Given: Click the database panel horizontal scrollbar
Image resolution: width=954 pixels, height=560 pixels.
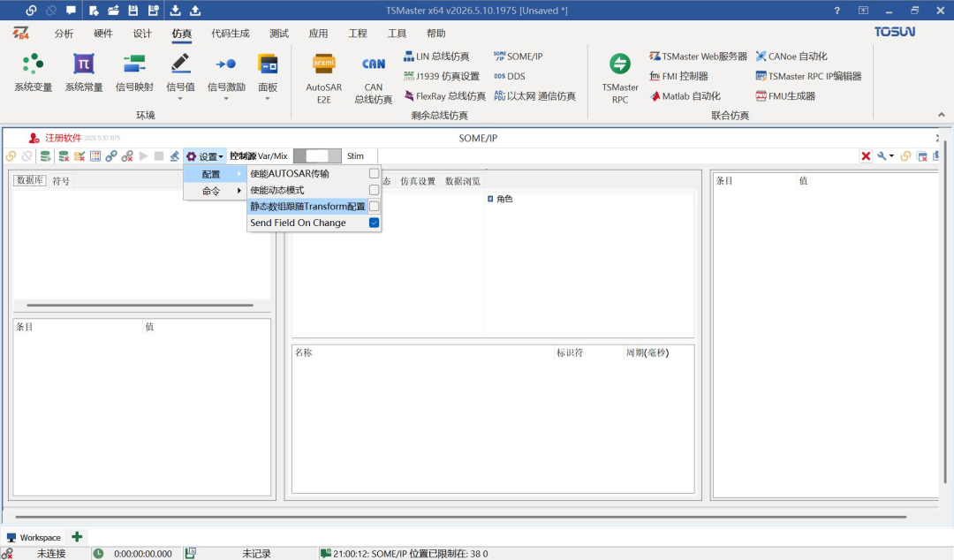Looking at the screenshot, I should 140,305.
